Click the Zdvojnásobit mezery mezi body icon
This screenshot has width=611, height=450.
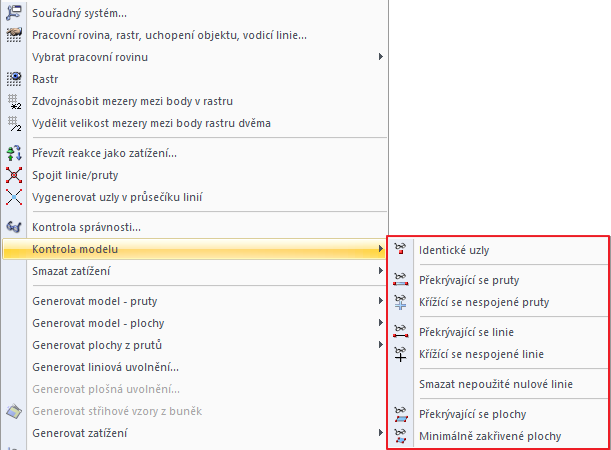pyautogui.click(x=14, y=100)
